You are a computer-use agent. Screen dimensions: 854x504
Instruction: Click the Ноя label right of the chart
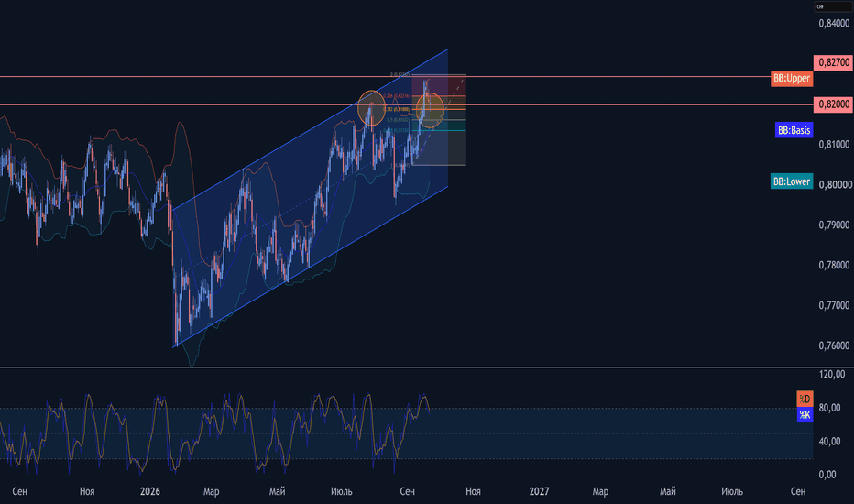473,491
